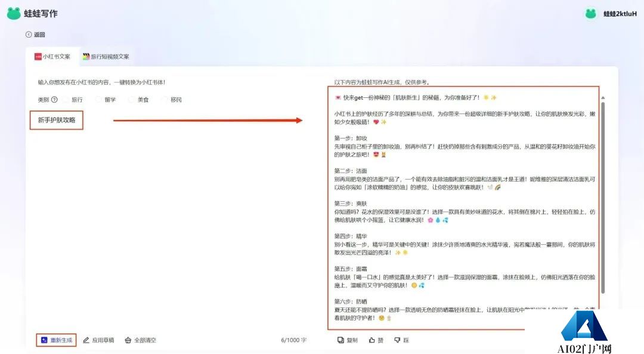The height and width of the screenshot is (354, 644).
Task: Open the user avatar frog icon
Action: [590, 14]
